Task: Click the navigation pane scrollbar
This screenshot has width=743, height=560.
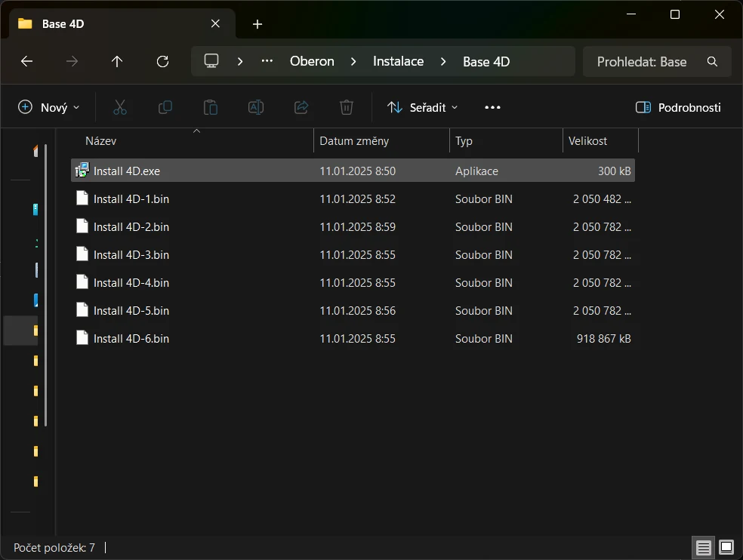Action: pos(45,285)
